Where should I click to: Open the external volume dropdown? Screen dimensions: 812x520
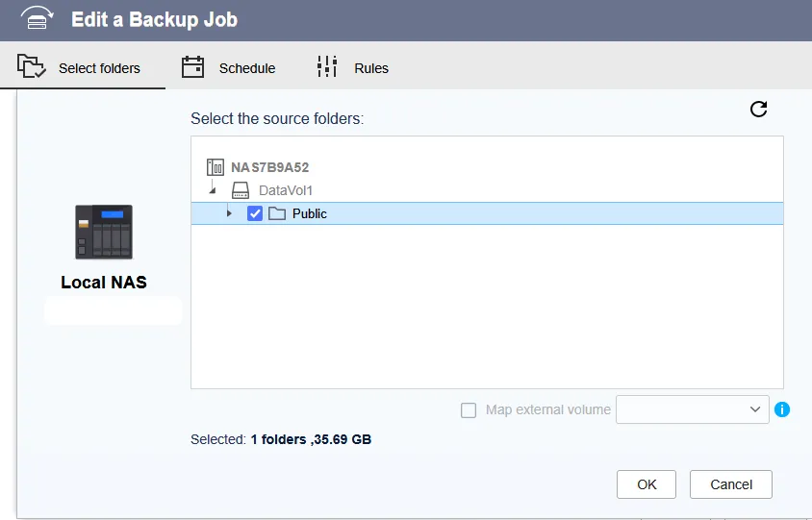[693, 409]
